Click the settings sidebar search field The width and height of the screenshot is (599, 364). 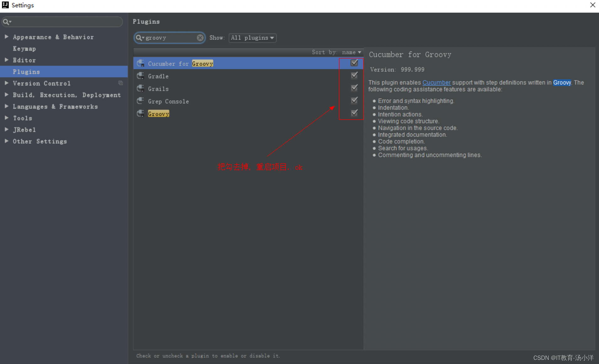[62, 22]
